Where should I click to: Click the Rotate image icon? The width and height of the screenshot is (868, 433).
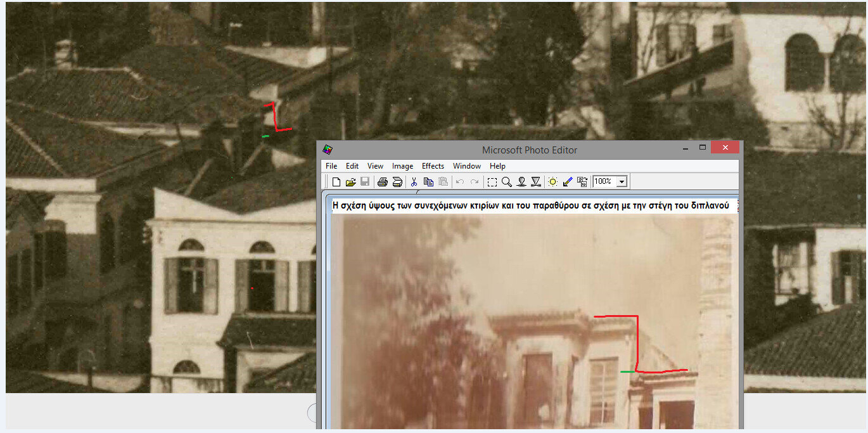[x=582, y=182]
